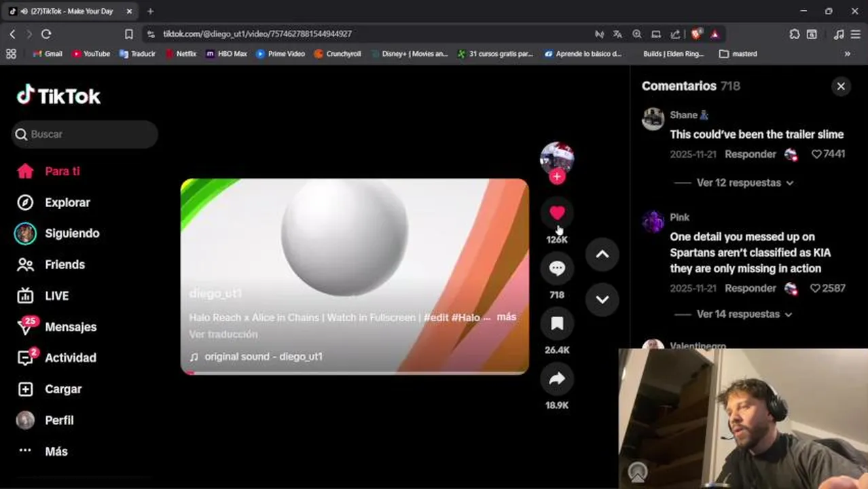Go to the Siguiendo feed
The width and height of the screenshot is (868, 489).
(57, 233)
